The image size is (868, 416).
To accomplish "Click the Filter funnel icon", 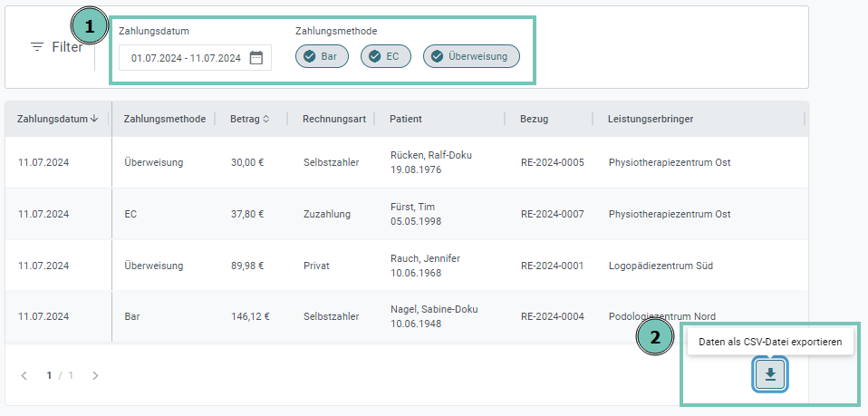I will point(37,47).
